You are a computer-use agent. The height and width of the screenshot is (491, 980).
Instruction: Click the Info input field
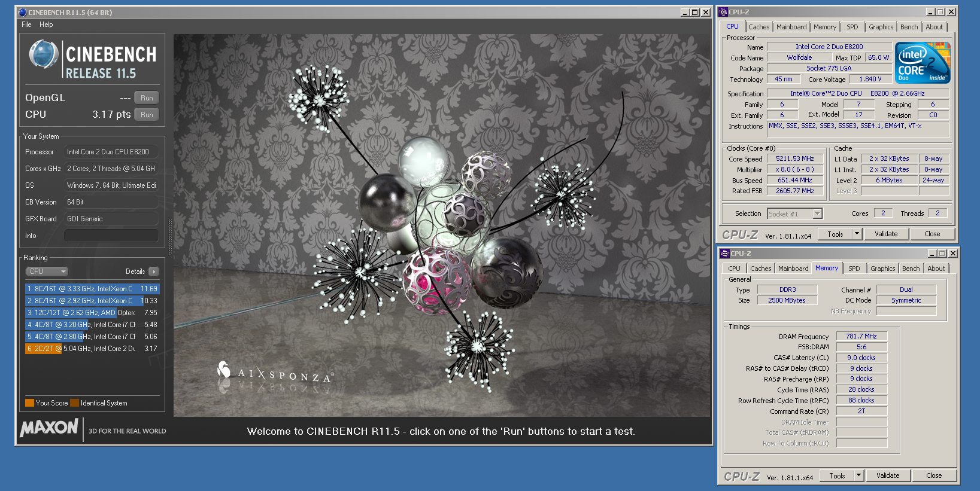tap(111, 236)
